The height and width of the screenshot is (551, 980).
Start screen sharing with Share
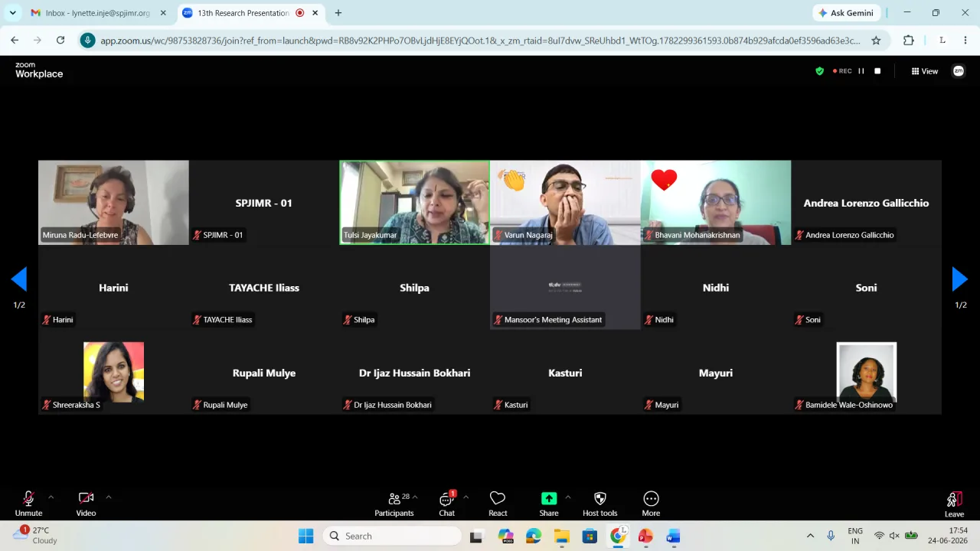pos(549,504)
